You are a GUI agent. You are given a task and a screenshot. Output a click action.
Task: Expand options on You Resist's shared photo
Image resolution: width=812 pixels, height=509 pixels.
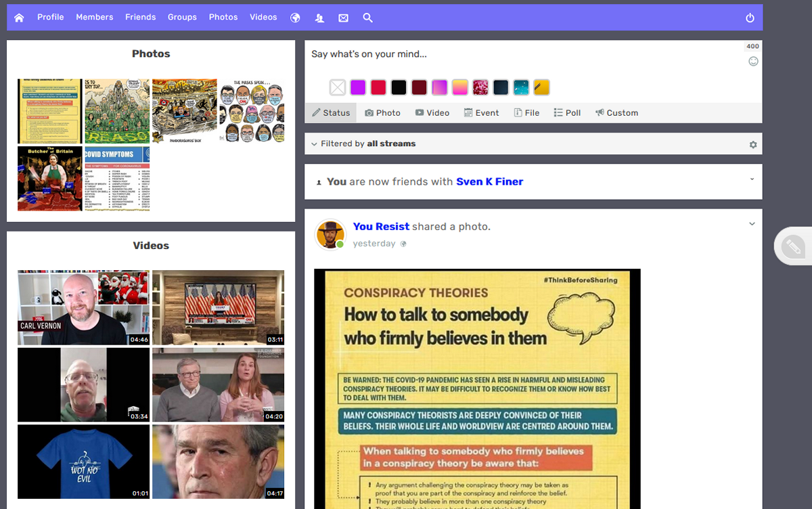tap(752, 224)
